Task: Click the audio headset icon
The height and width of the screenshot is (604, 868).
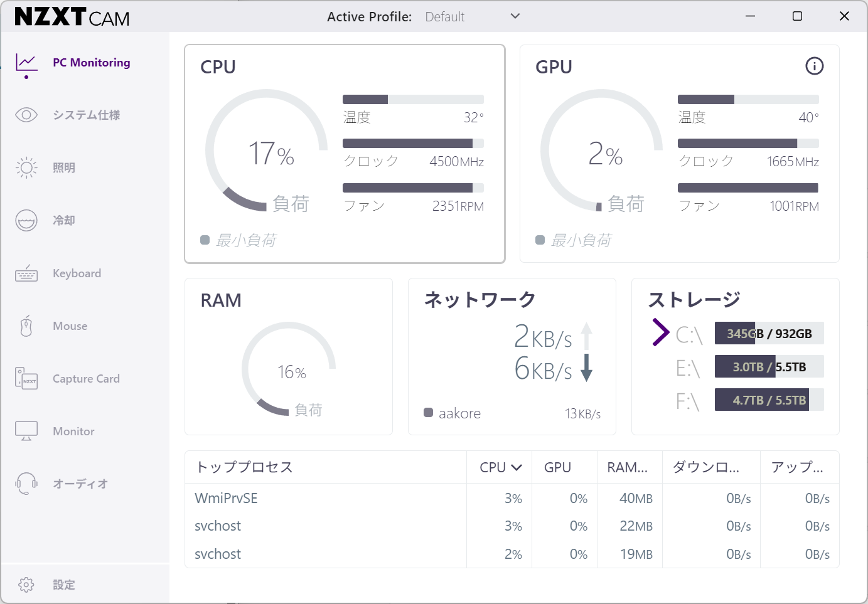Action: click(26, 484)
